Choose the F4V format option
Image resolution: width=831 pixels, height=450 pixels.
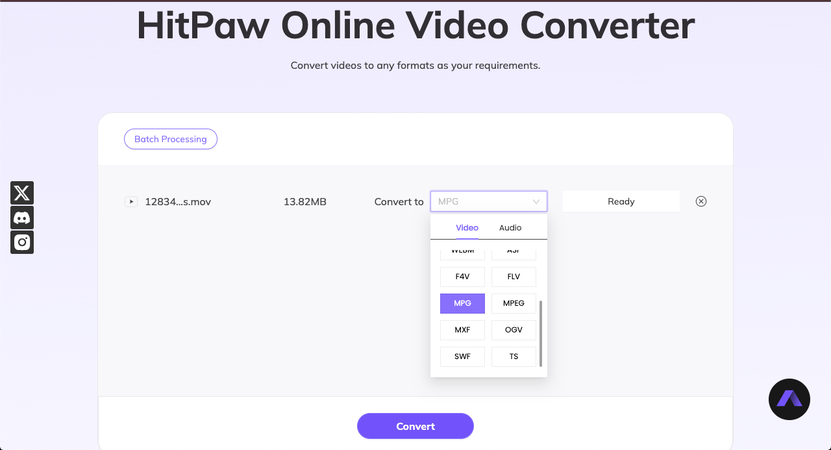[x=462, y=277]
